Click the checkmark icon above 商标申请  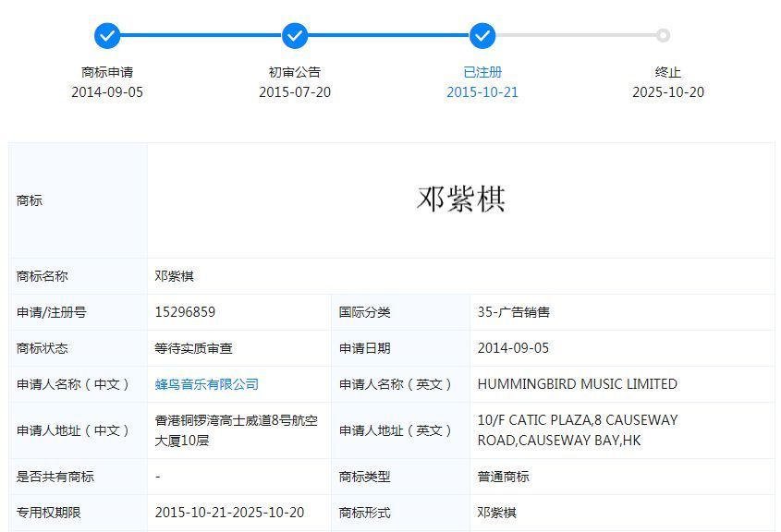tap(107, 35)
